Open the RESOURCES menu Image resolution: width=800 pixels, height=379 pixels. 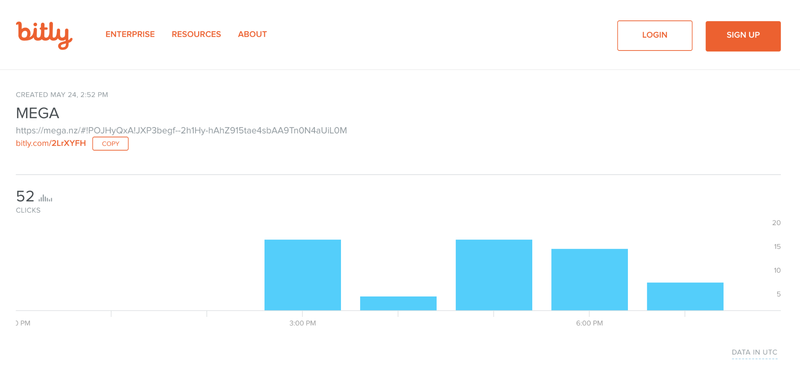pyautogui.click(x=196, y=34)
